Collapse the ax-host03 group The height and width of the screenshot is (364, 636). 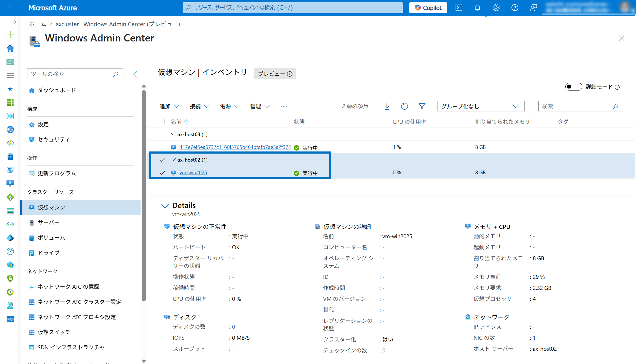click(x=173, y=134)
